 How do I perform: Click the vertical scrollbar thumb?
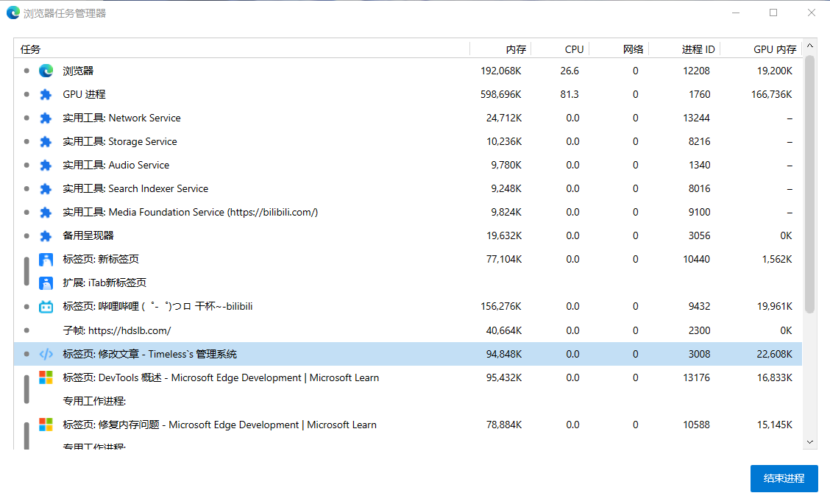(x=810, y=184)
